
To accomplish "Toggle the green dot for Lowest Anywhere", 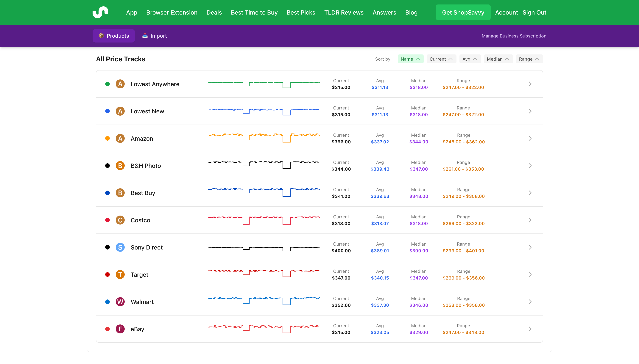I will pos(107,84).
